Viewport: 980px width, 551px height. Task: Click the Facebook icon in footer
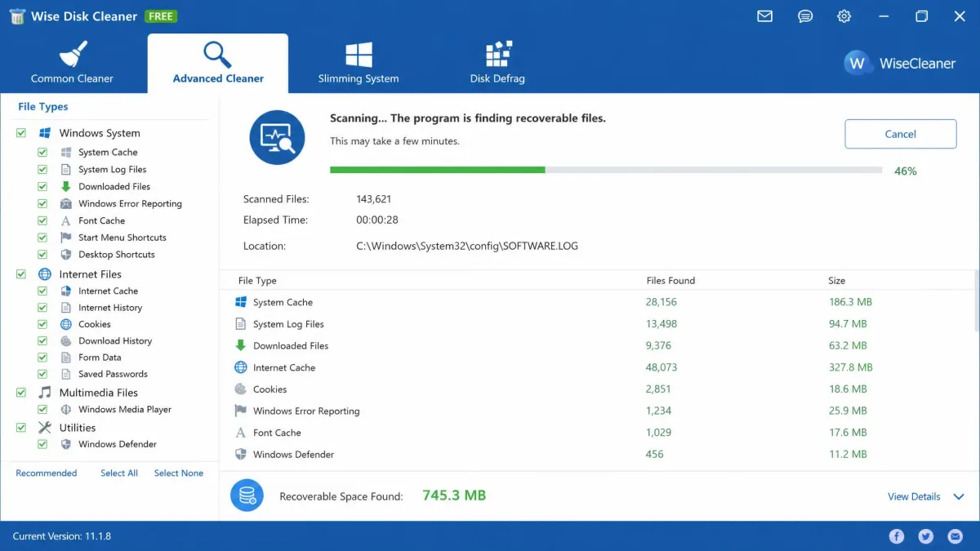coord(897,536)
